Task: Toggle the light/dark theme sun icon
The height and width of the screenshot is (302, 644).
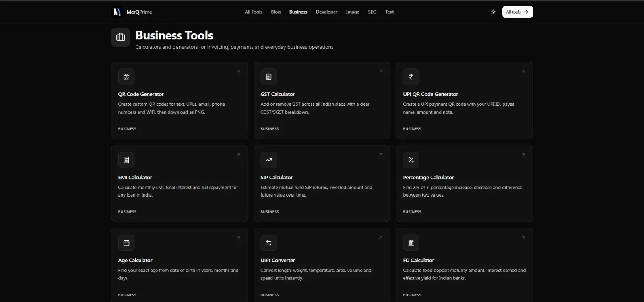Action: 493,12
